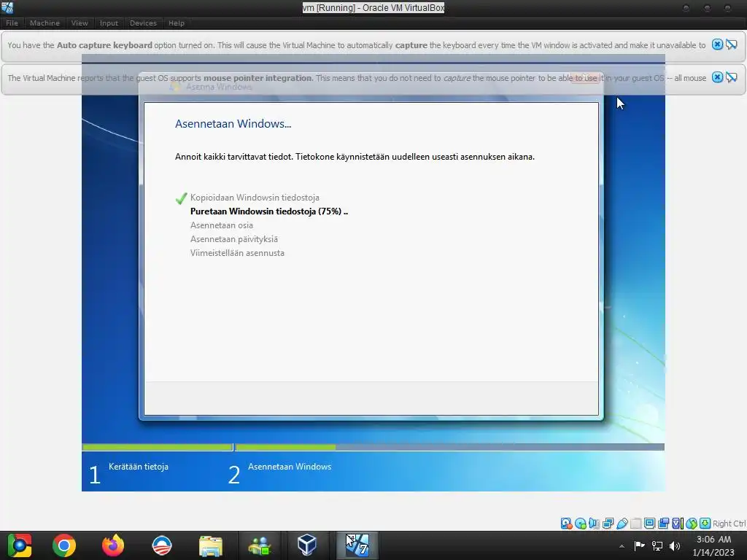Suppress future Auto capture keyboard messages
Viewport: 747px width, 560px height.
coord(731,44)
